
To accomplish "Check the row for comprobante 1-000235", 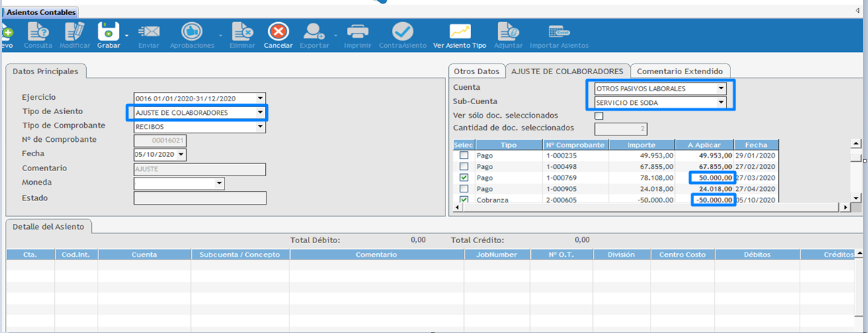I will coord(464,155).
